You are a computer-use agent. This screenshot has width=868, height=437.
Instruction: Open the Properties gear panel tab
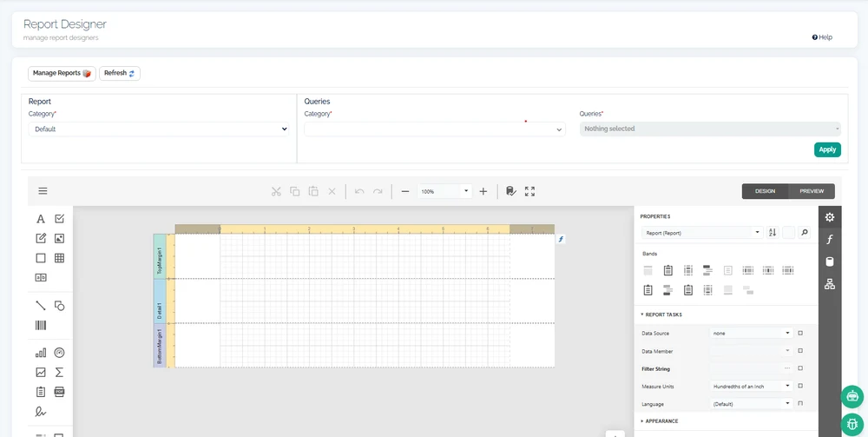coord(829,217)
